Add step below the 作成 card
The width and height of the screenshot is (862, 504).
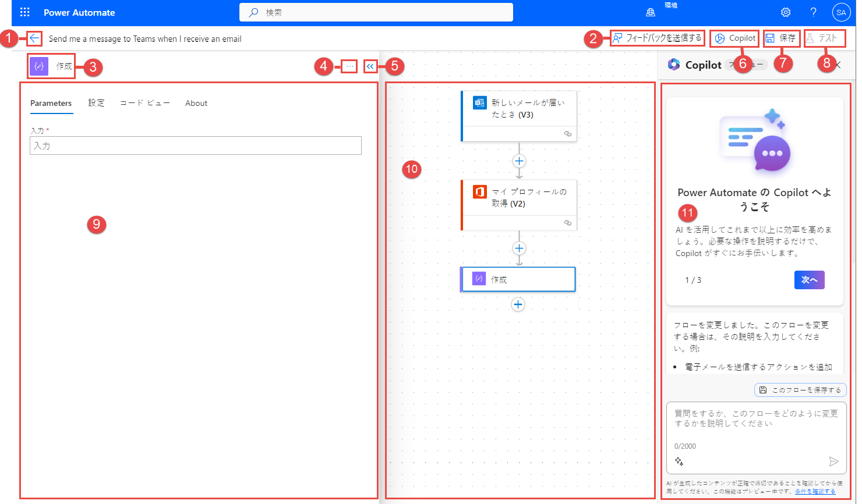coord(518,304)
